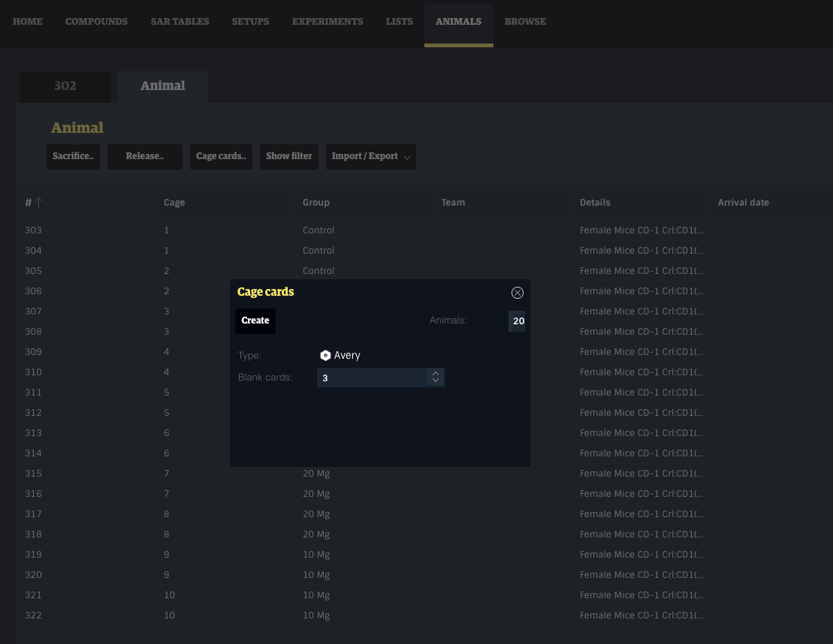The height and width of the screenshot is (644, 833).
Task: Select the row for animal 322
Action: click(x=34, y=615)
